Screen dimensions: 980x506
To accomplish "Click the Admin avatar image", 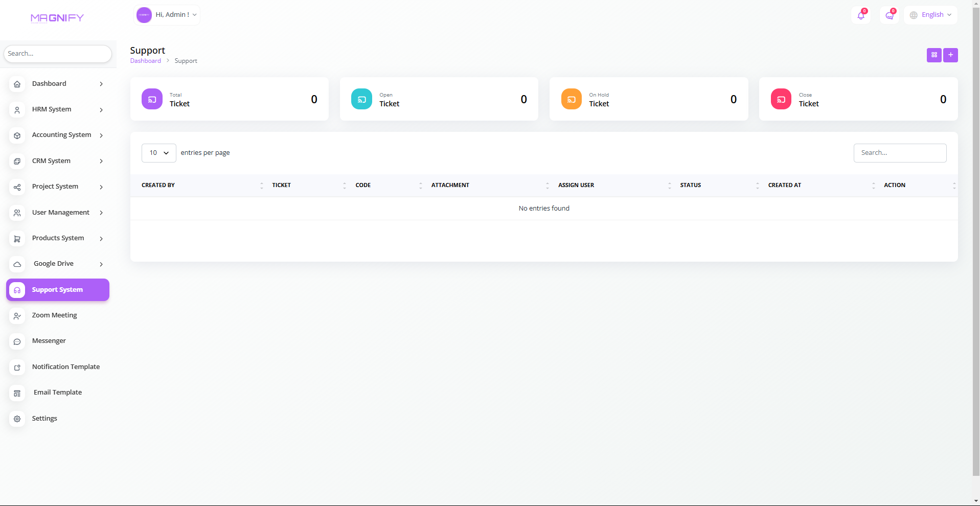I will tap(144, 15).
